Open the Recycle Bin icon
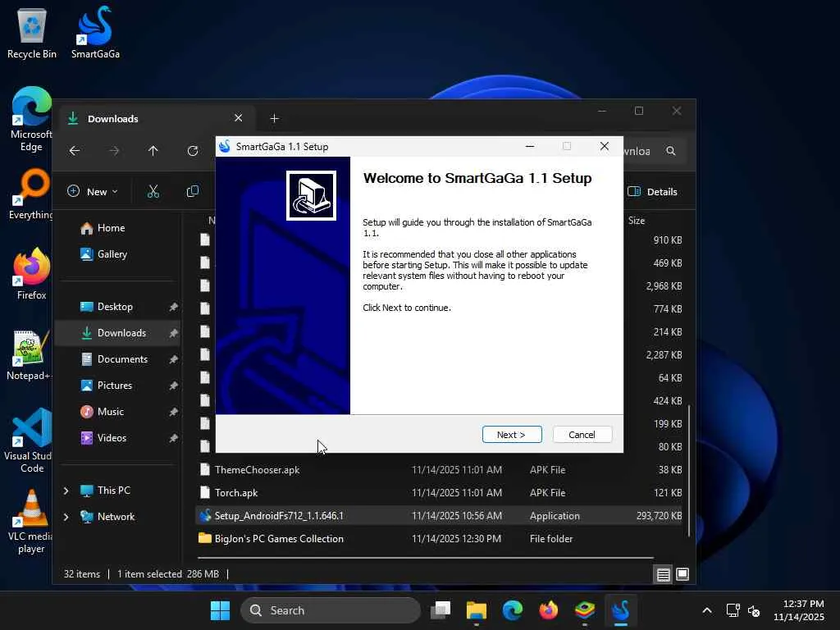Viewport: 840px width, 630px height. [32, 32]
